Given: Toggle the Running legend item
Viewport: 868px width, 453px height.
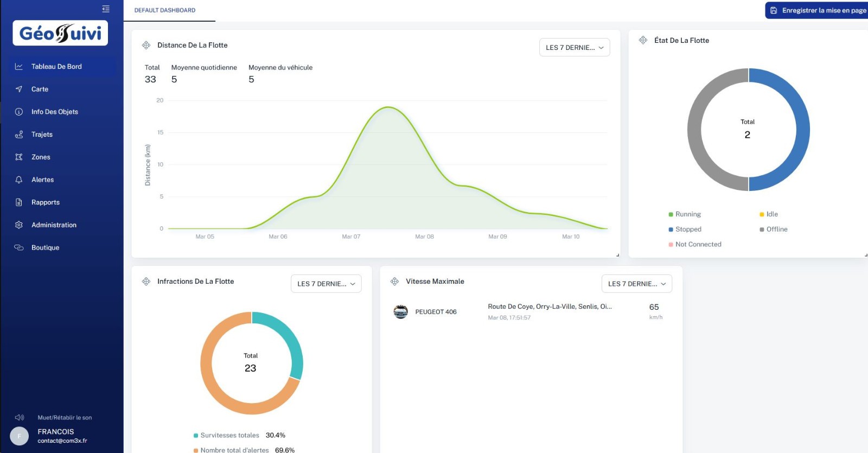Looking at the screenshot, I should pyautogui.click(x=685, y=214).
